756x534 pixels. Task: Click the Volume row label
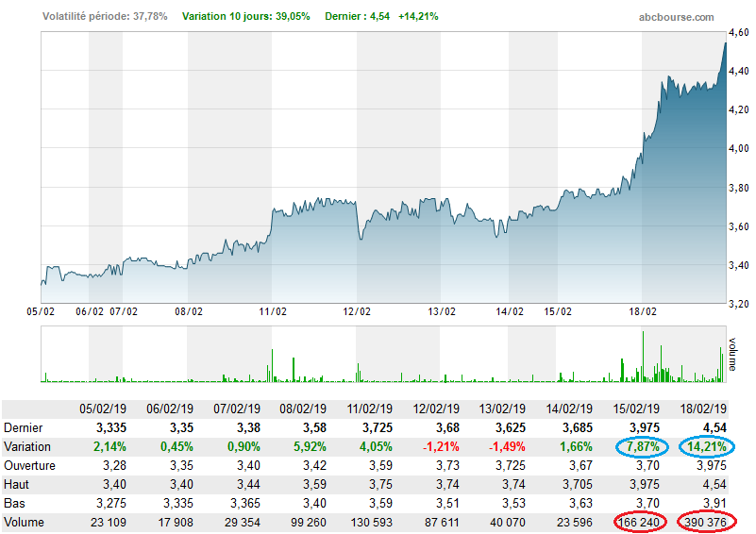(24, 522)
